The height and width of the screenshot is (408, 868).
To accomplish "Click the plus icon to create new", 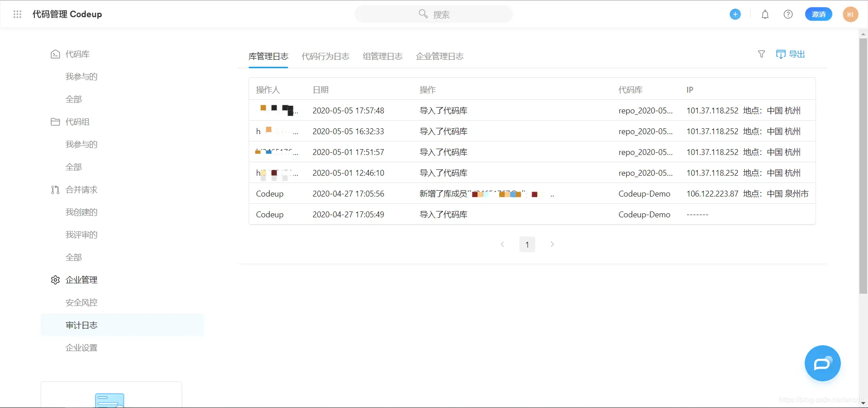I will [x=735, y=14].
